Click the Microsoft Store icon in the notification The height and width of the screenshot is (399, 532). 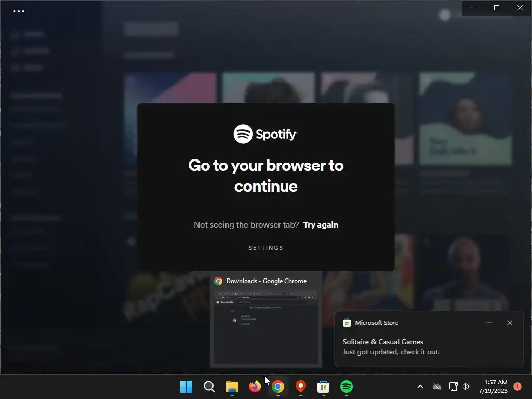pyautogui.click(x=347, y=323)
